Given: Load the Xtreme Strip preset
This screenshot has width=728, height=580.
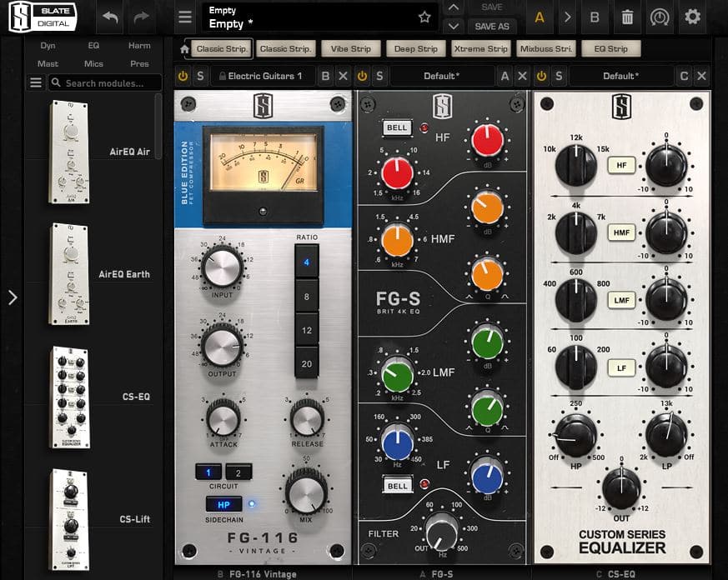Looking at the screenshot, I should pyautogui.click(x=480, y=48).
